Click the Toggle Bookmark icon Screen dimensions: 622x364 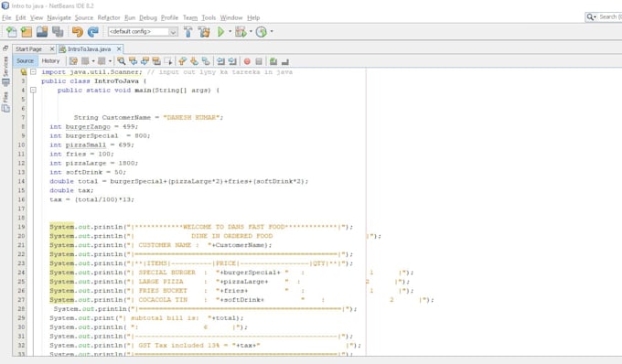coord(206,61)
